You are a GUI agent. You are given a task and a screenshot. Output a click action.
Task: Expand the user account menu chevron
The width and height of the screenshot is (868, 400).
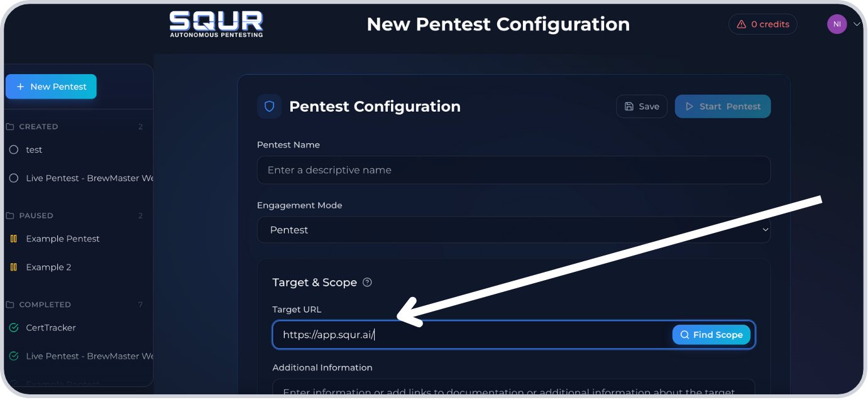[x=856, y=24]
